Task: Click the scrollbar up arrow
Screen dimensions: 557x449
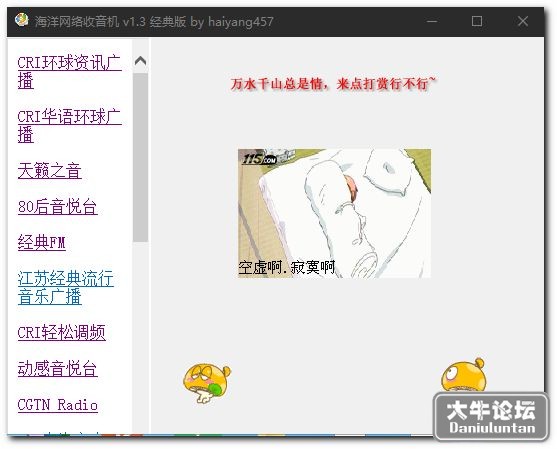Action: pyautogui.click(x=140, y=61)
